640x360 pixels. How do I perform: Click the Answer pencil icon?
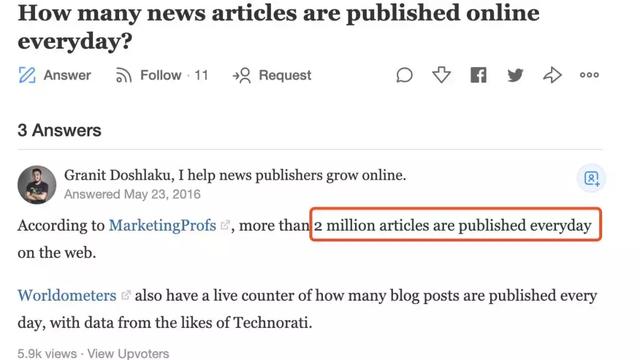[x=27, y=75]
